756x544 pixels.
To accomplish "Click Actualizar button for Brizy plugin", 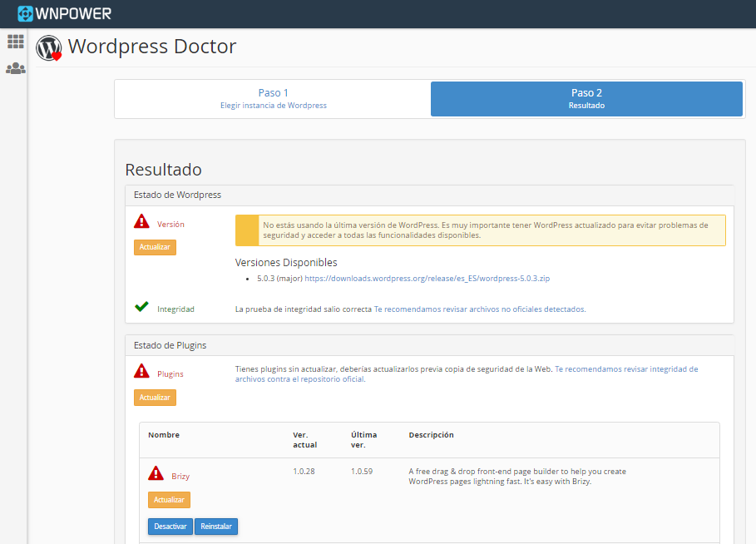I will [169, 500].
